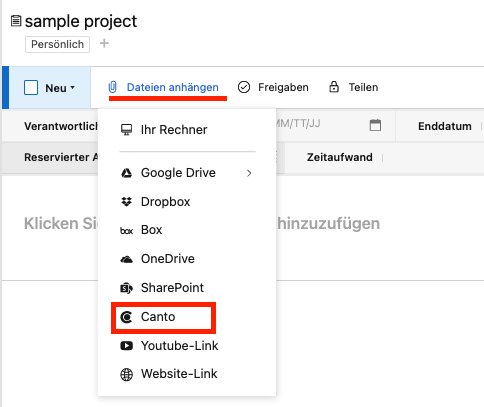Tick the checkbox next to Neu
Image resolution: width=484 pixels, height=407 pixels.
pyautogui.click(x=31, y=88)
